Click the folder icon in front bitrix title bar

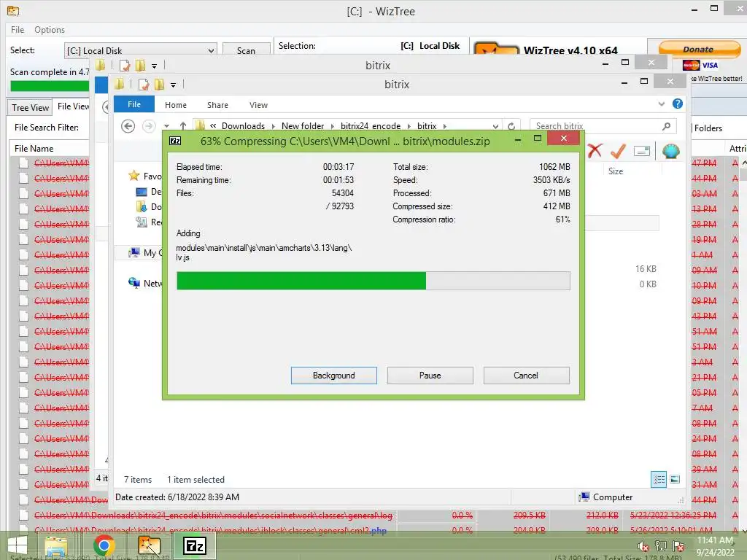point(119,85)
